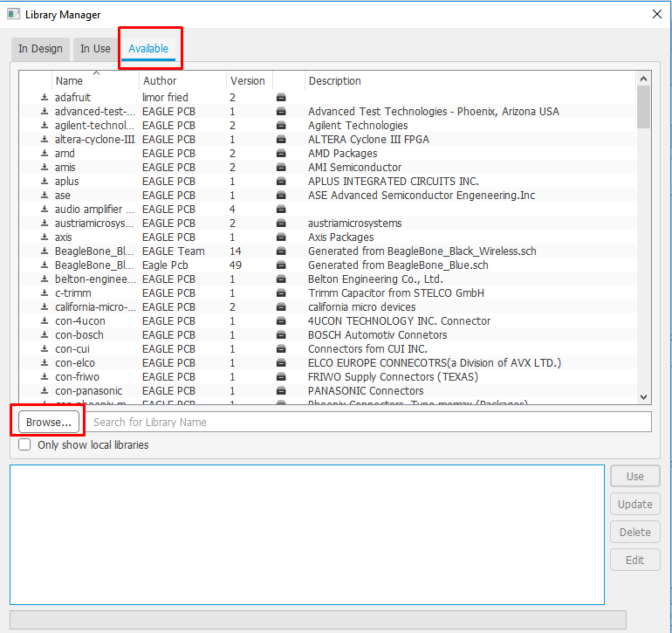Click the Use button
The height and width of the screenshot is (633, 672).
click(634, 476)
